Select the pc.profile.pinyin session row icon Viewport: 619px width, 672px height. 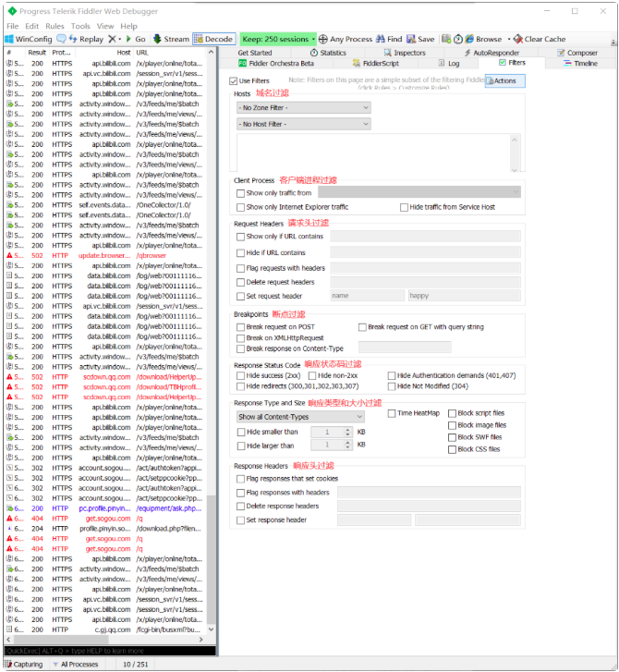(x=9, y=508)
